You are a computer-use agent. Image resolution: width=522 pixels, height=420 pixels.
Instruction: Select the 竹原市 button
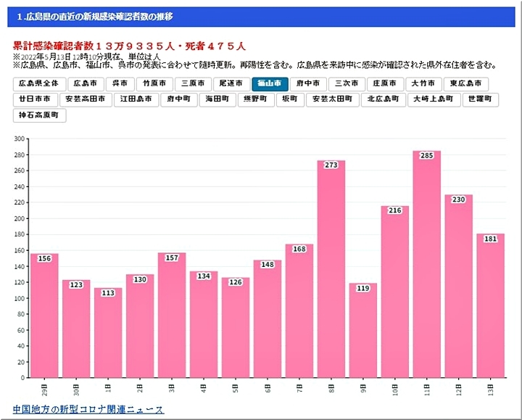pos(155,84)
